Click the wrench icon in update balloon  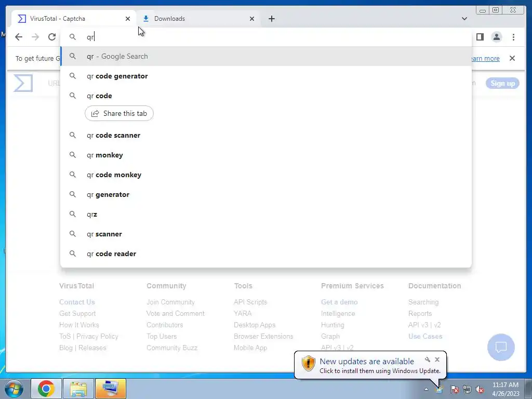pos(428,360)
